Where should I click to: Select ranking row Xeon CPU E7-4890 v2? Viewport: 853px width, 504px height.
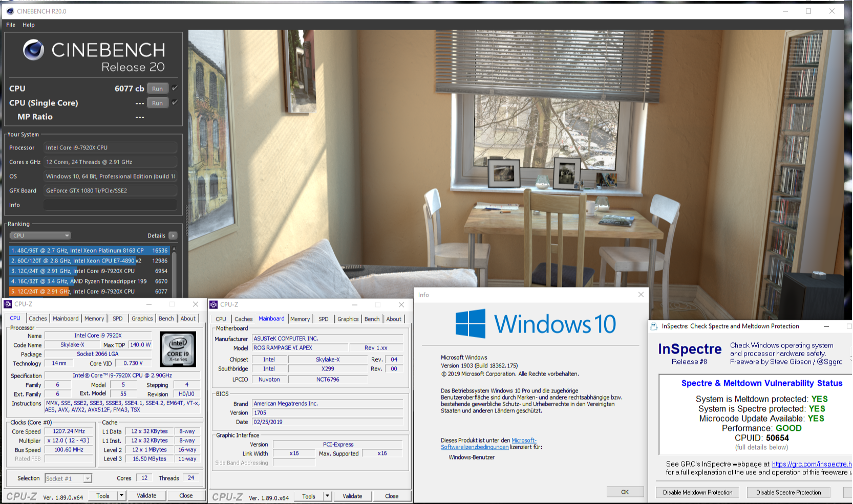89,261
